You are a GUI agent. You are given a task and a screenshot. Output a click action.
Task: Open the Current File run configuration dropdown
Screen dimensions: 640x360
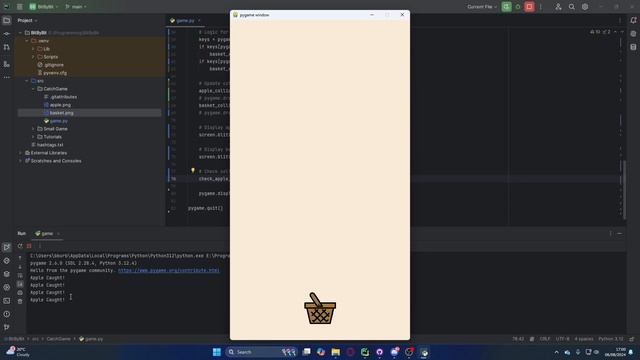coord(482,7)
